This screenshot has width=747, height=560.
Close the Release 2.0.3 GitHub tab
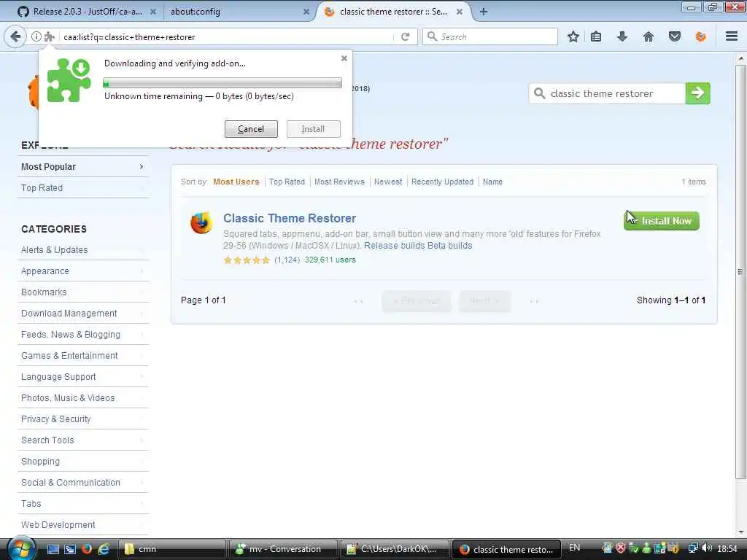(x=153, y=12)
